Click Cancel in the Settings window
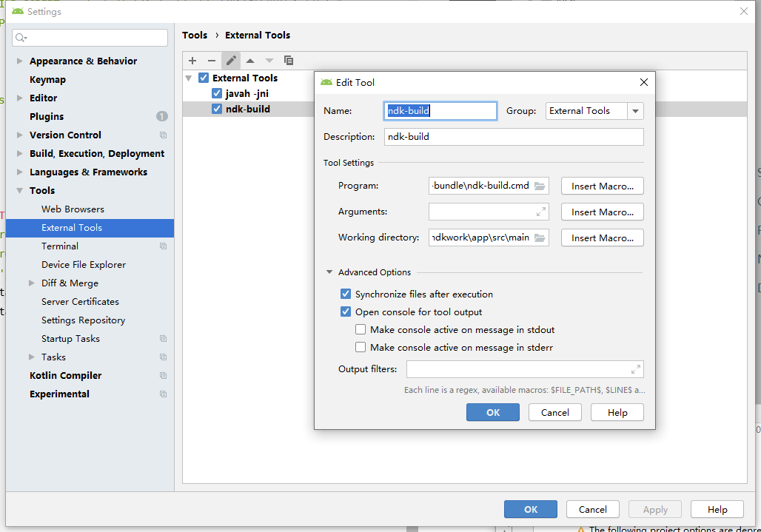Screen dimensions: 761x532 click(x=593, y=509)
